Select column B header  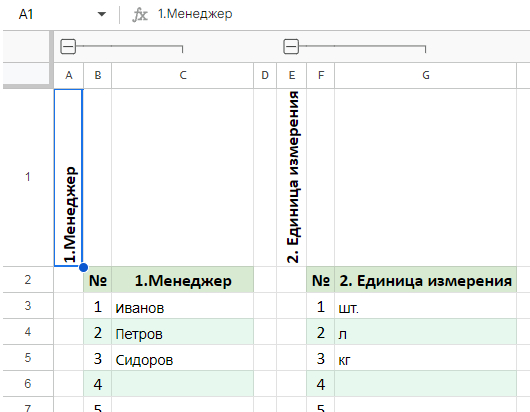(98, 75)
